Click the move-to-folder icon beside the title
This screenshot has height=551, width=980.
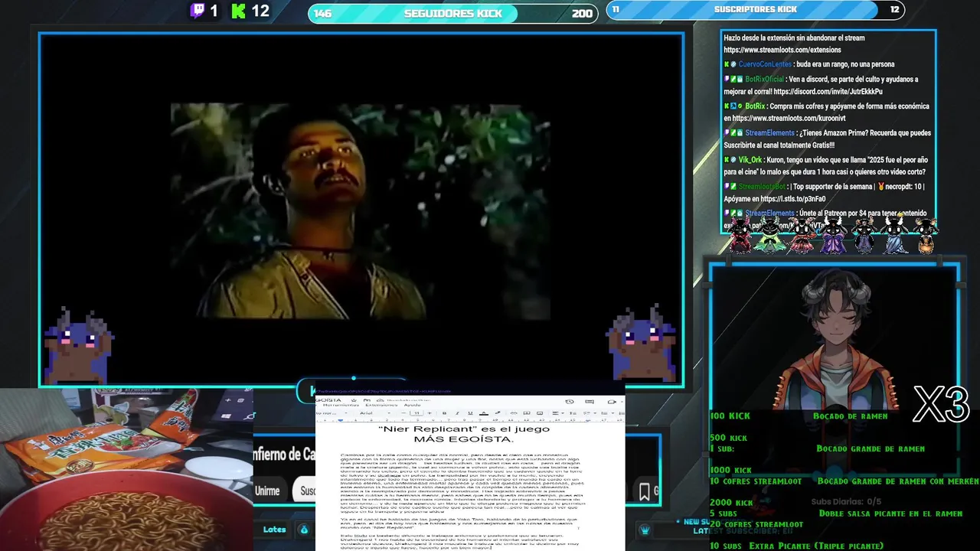point(365,400)
